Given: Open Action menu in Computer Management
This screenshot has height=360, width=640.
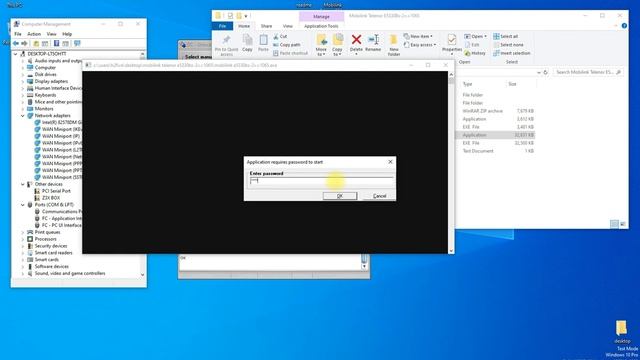Looking at the screenshot, I should [34, 34].
